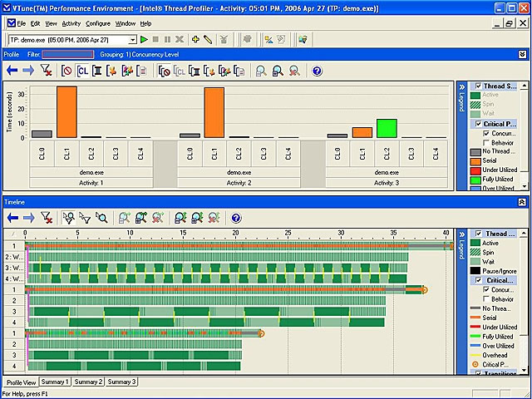532x399 pixels.
Task: Switch to the Summary 2 tab
Action: point(88,382)
